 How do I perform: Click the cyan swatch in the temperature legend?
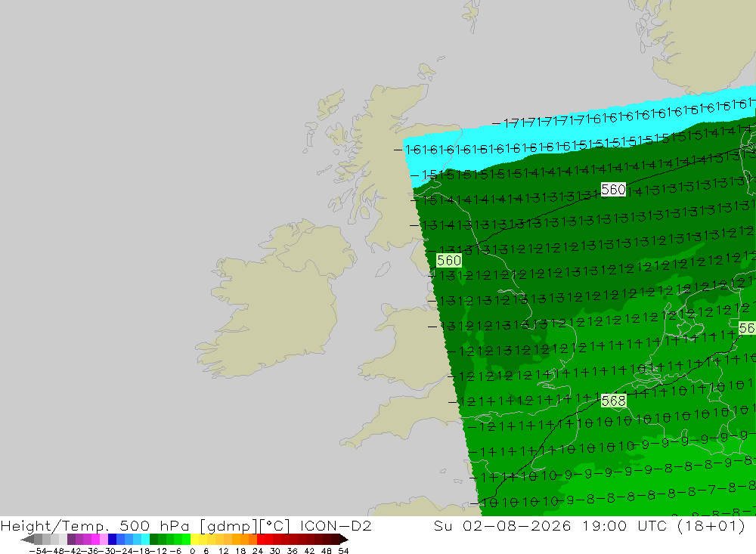(145, 539)
